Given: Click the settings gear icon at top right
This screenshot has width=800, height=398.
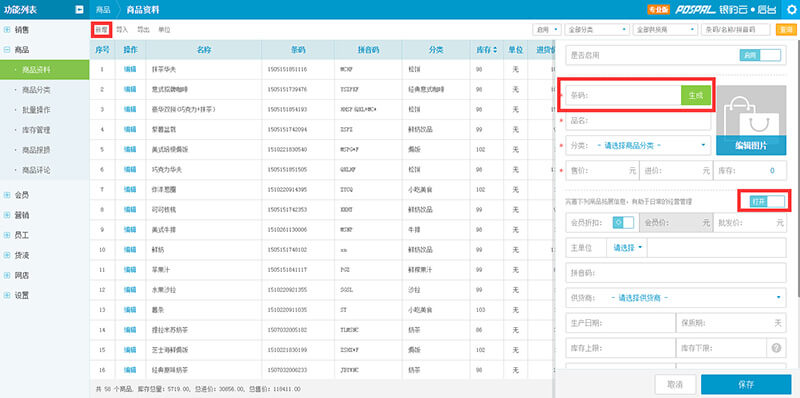Looking at the screenshot, I should pos(791,10).
